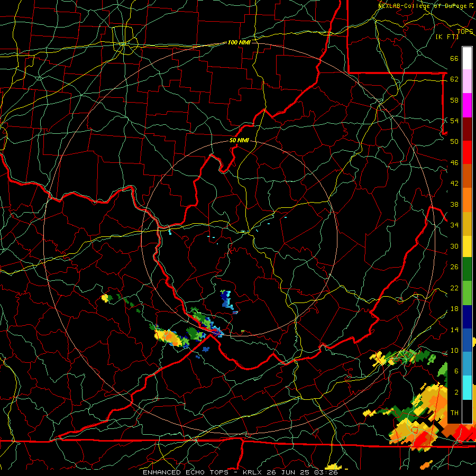Click the white swatch in the tops legend
476x476 pixels.
pyautogui.click(x=467, y=58)
